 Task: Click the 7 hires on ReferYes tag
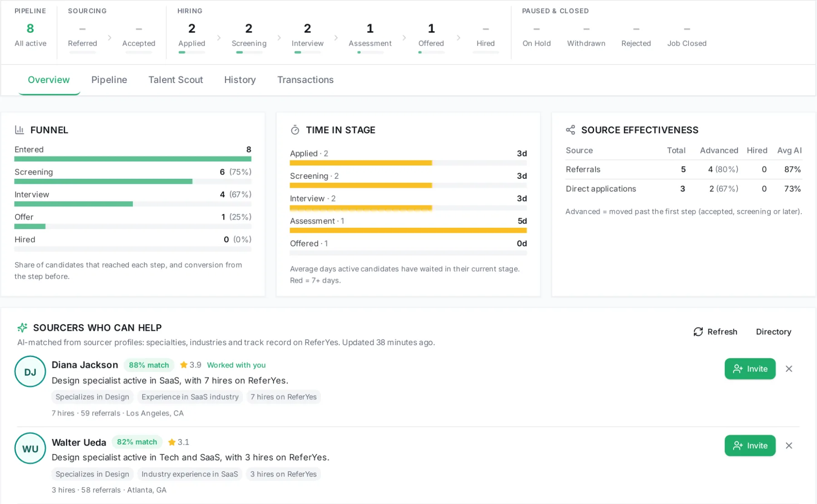pos(284,397)
